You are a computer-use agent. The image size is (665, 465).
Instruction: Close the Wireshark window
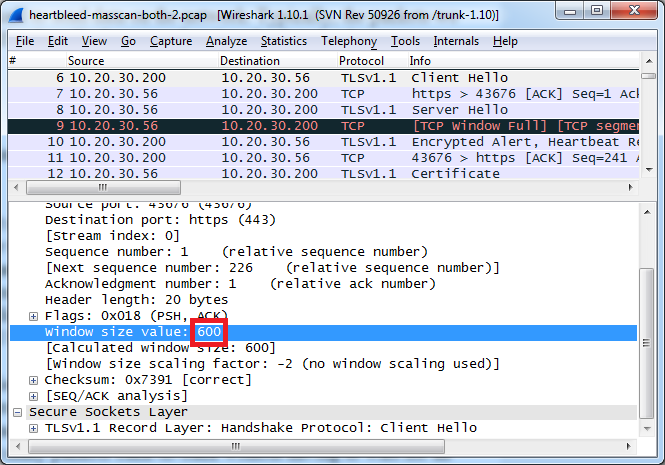click(634, 11)
